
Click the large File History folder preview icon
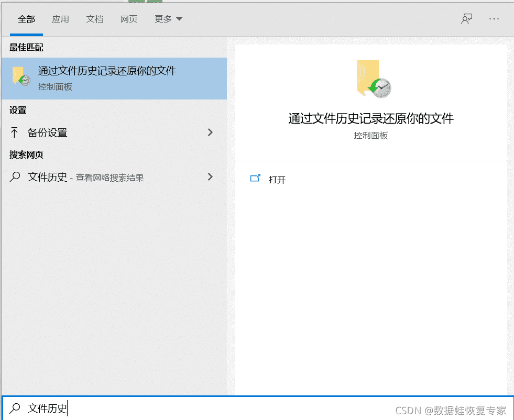point(372,79)
